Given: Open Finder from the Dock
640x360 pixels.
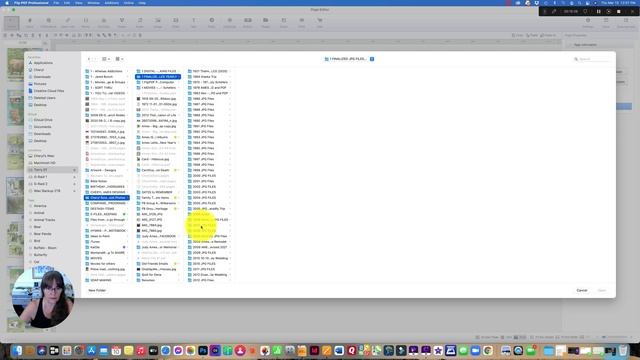Looking at the screenshot, I should (x=17, y=350).
